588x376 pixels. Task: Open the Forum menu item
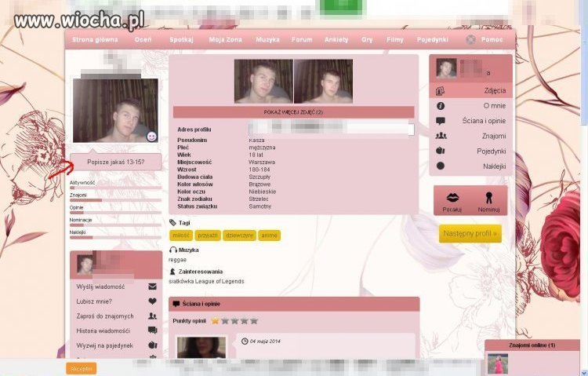coord(302,39)
